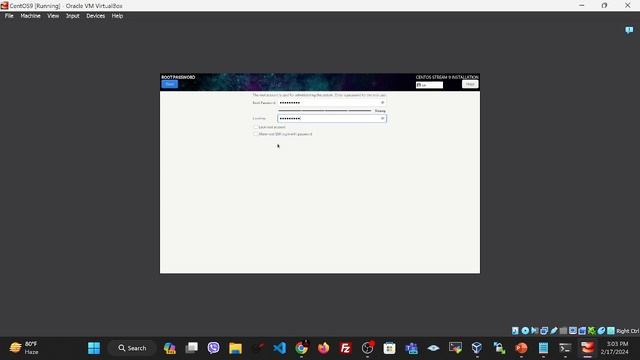
Task: Click into the Confirm password field
Action: pos(332,118)
